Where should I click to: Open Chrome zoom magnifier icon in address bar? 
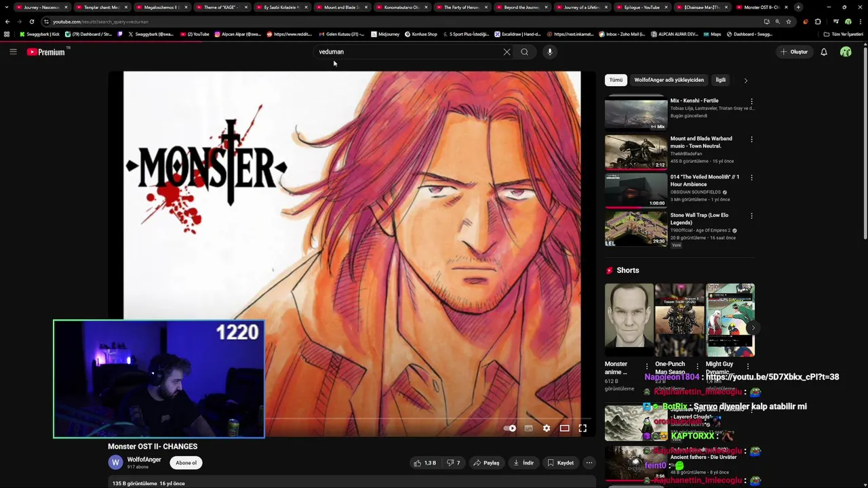[777, 22]
